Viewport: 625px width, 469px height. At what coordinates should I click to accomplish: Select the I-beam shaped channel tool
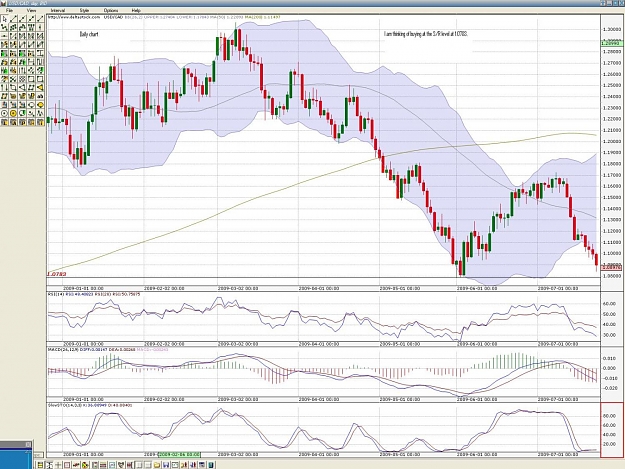coord(40,53)
